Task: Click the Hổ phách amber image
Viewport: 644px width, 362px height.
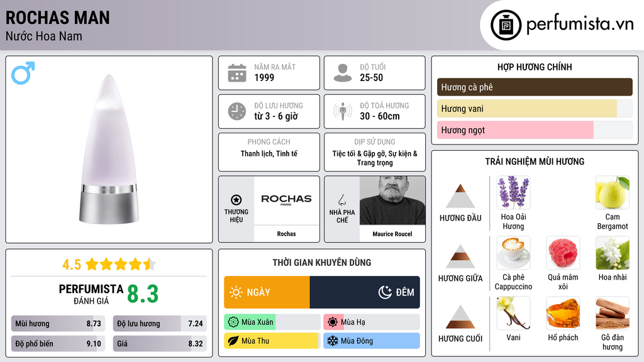Action: pyautogui.click(x=563, y=313)
